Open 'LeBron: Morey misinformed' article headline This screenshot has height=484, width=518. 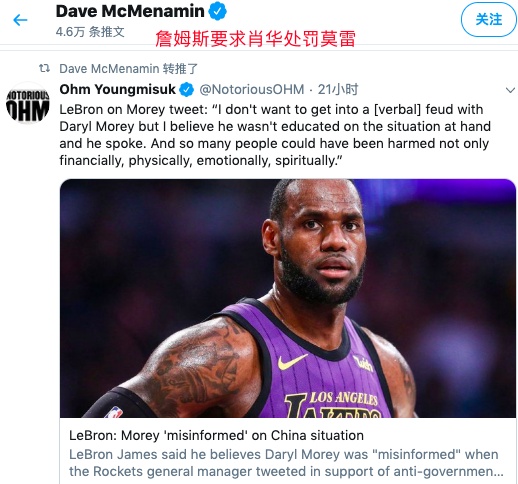216,435
